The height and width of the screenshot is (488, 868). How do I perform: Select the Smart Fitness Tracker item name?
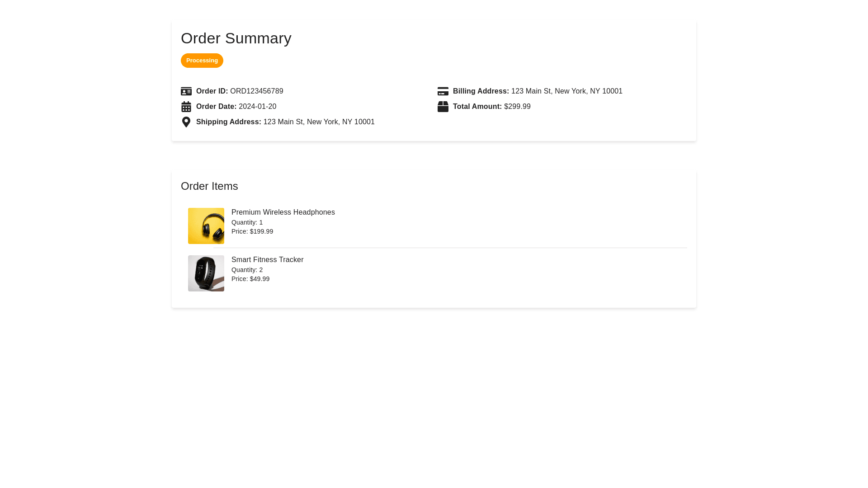(267, 260)
